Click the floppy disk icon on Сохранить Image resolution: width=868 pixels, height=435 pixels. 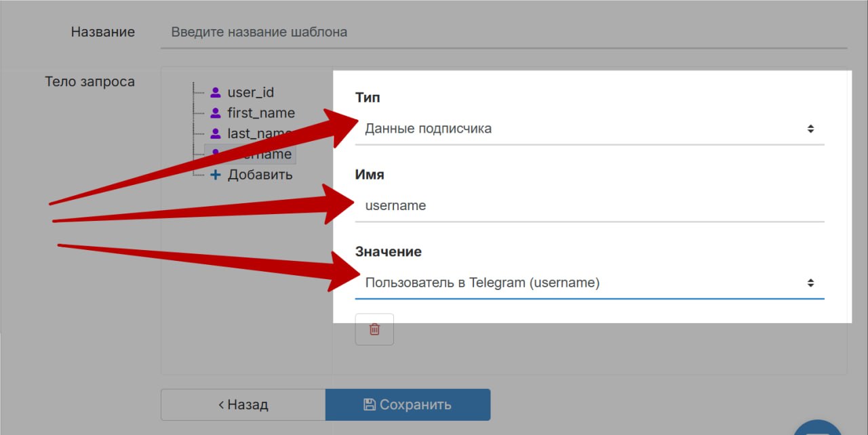[x=370, y=405]
